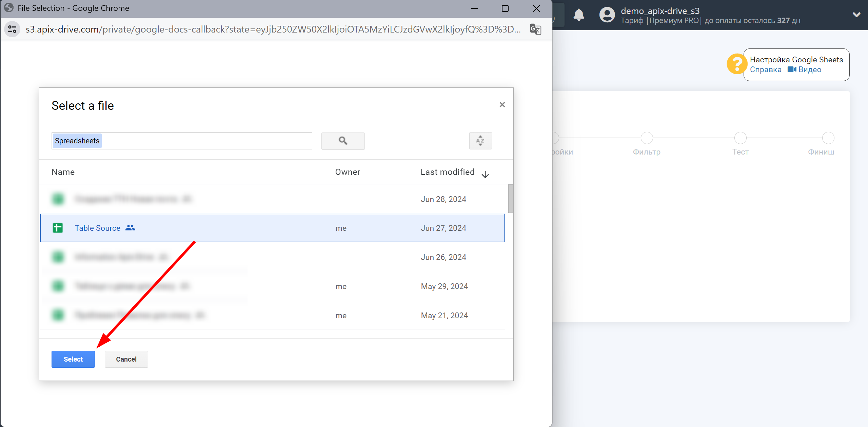
Task: Click the Spreadsheets search input field
Action: coord(182,141)
